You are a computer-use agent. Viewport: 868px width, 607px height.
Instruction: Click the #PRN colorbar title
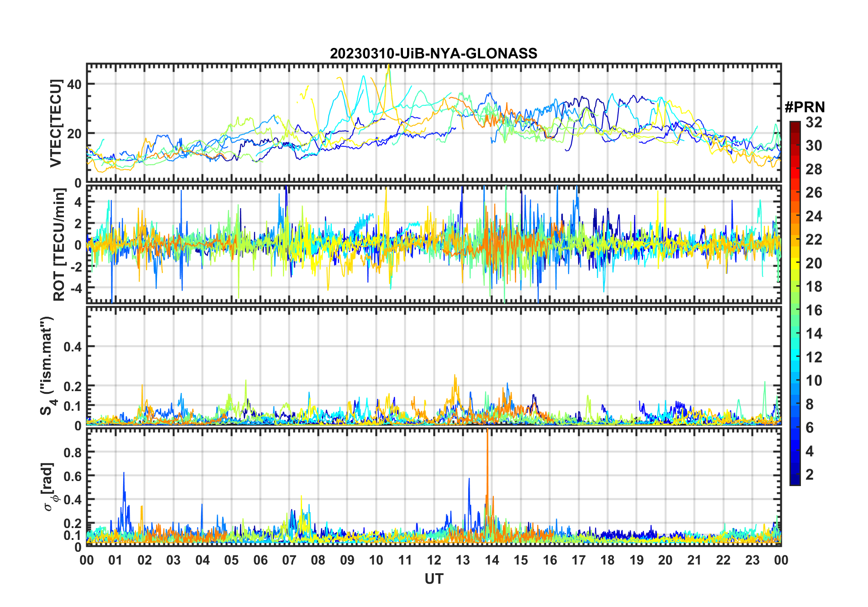pyautogui.click(x=805, y=107)
